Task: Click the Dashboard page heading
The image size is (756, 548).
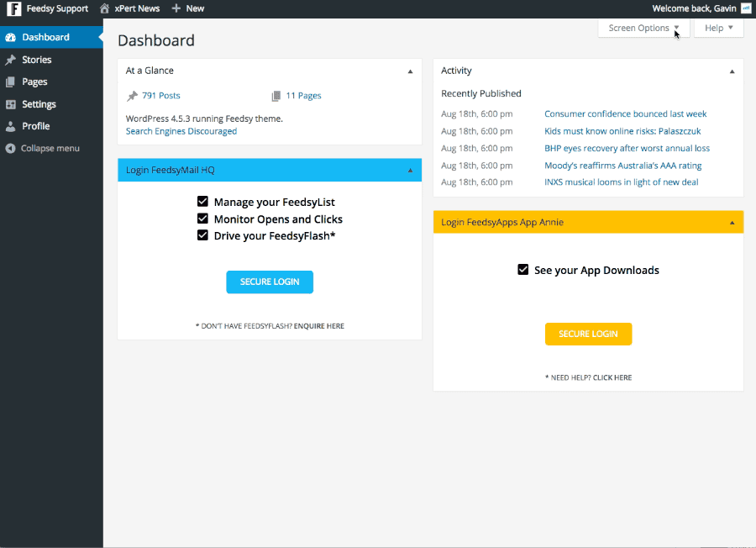Action: coord(156,40)
